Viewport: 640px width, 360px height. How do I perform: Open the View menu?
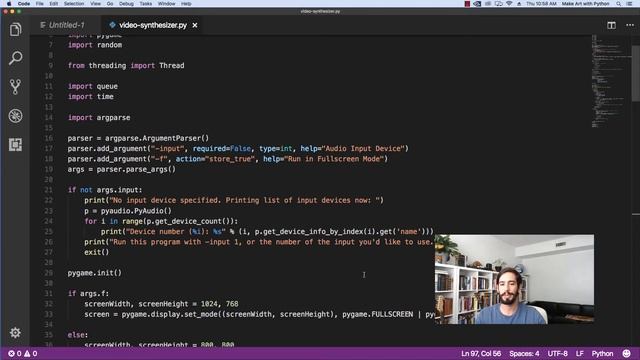coord(96,4)
